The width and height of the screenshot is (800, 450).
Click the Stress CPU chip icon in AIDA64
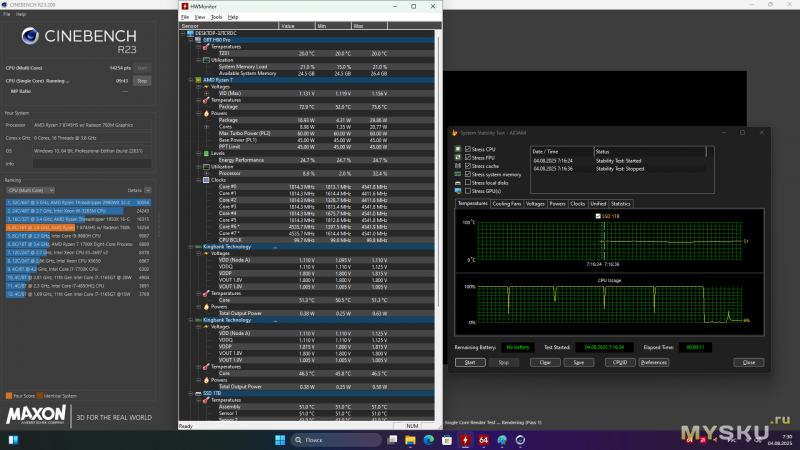[x=458, y=149]
